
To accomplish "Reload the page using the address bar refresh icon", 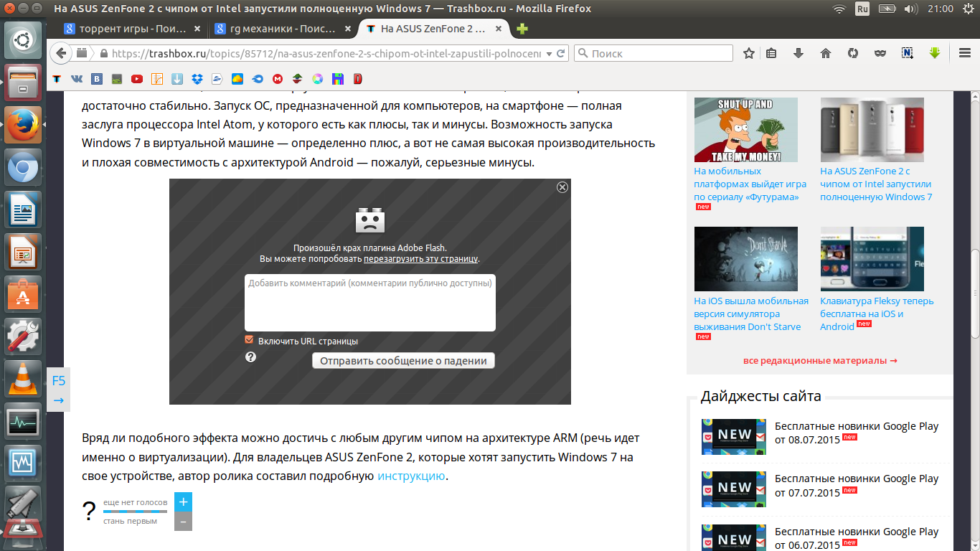I will (x=562, y=53).
